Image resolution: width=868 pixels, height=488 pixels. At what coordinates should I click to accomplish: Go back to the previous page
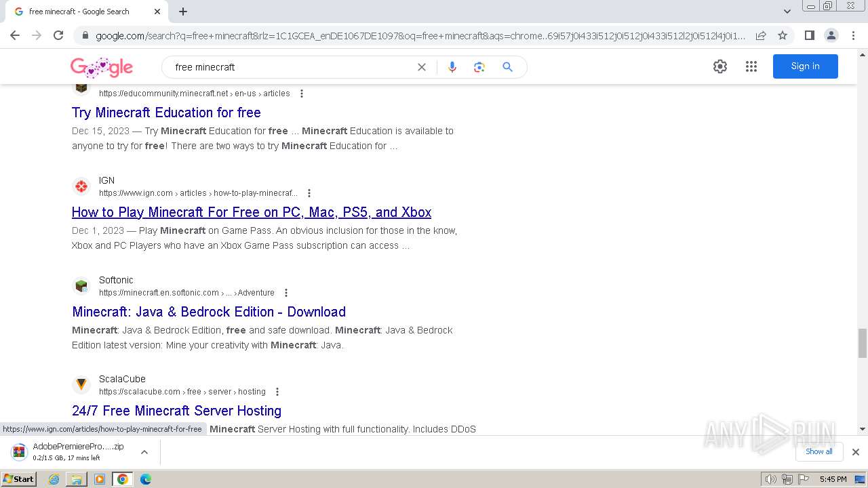[15, 35]
